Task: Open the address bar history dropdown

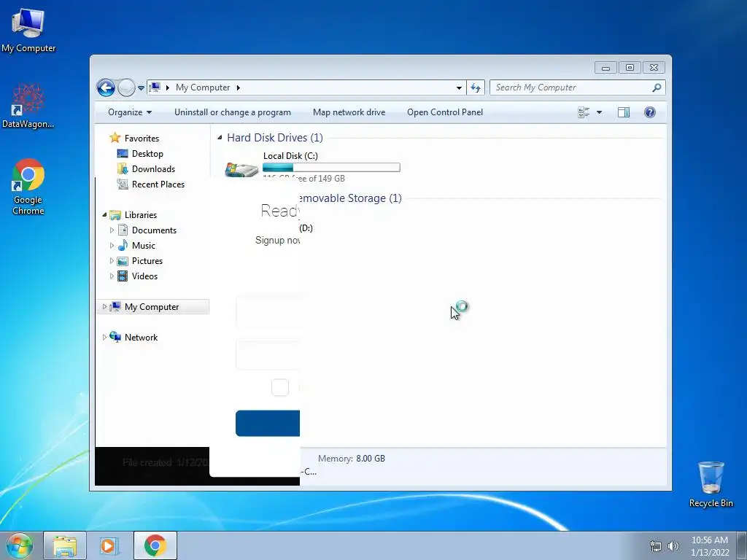Action: click(459, 87)
